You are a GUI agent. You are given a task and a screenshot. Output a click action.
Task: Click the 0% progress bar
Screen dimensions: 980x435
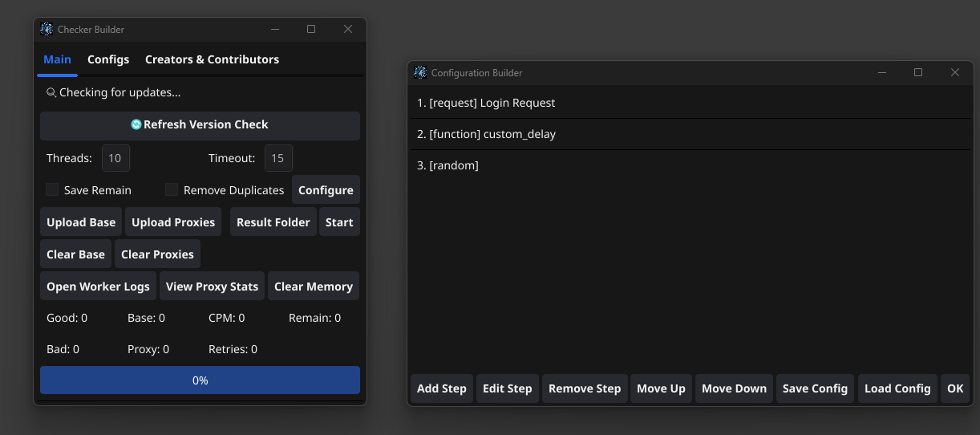200,380
